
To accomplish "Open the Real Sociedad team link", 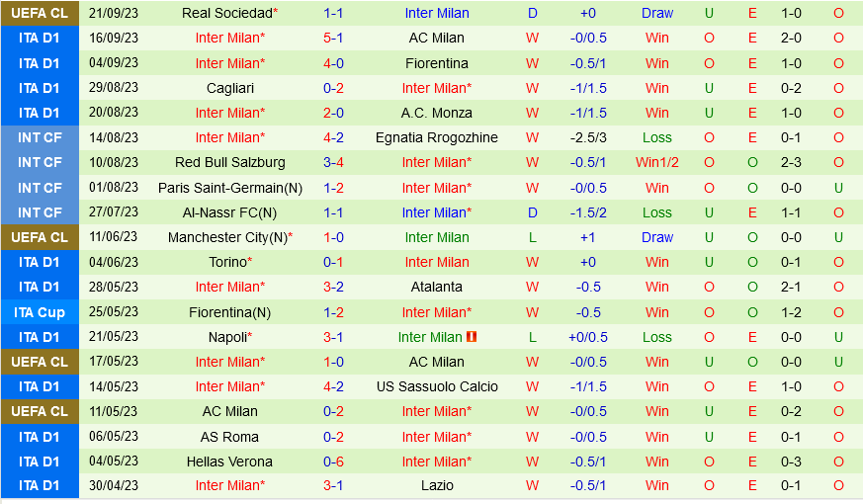I will [x=227, y=13].
